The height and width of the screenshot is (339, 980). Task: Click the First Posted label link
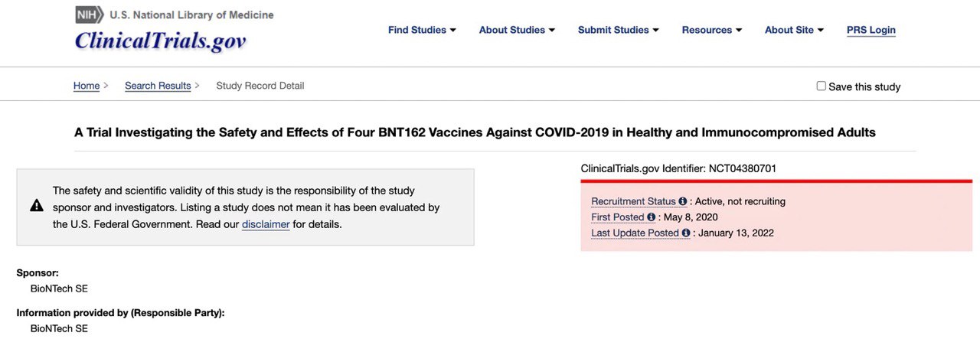[618, 217]
